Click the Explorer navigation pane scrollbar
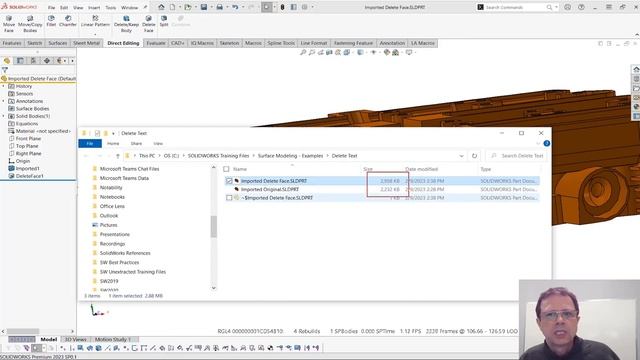This screenshot has width=640, height=360. pyautogui.click(x=213, y=227)
